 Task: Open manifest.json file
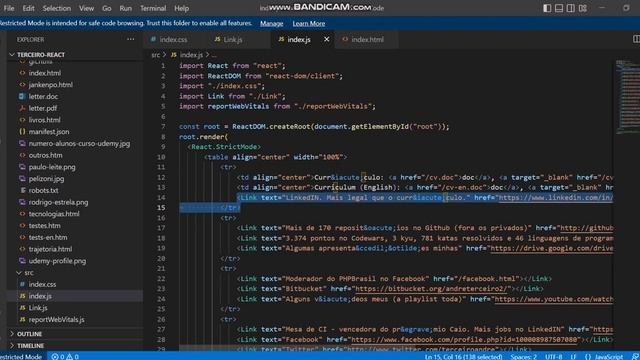click(49, 132)
